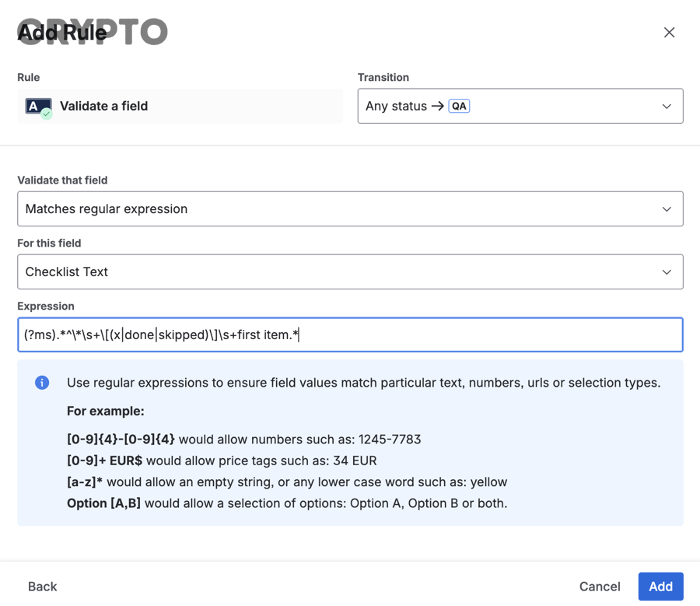Click the Add button
This screenshot has height=606, width=700.
point(660,586)
